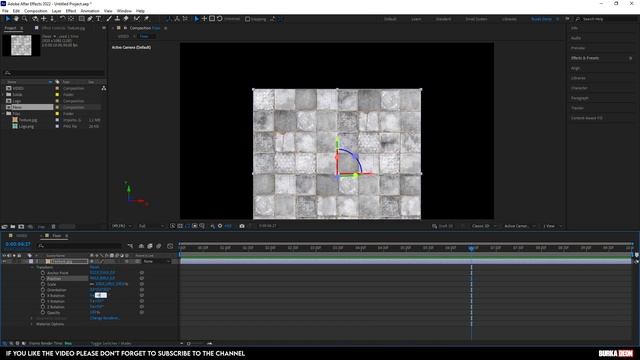Hide the Texture.jpg layer with eye toggle
640x360 pixels.
pyautogui.click(x=4, y=261)
